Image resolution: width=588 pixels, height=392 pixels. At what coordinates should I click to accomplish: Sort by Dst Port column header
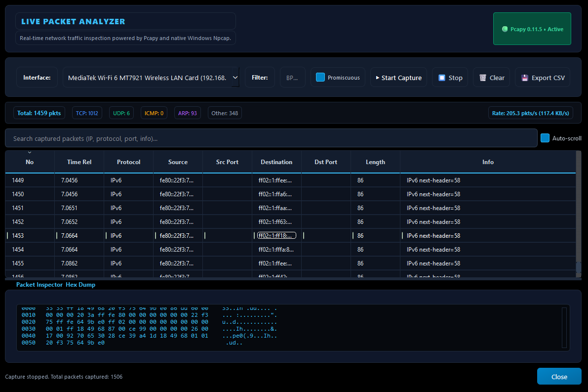pos(326,162)
